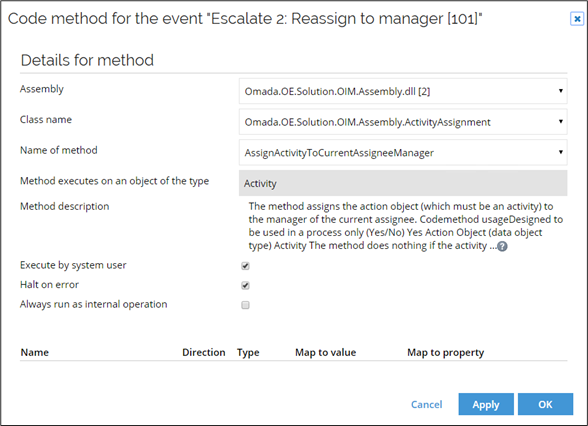Click the Cancel link

point(426,404)
